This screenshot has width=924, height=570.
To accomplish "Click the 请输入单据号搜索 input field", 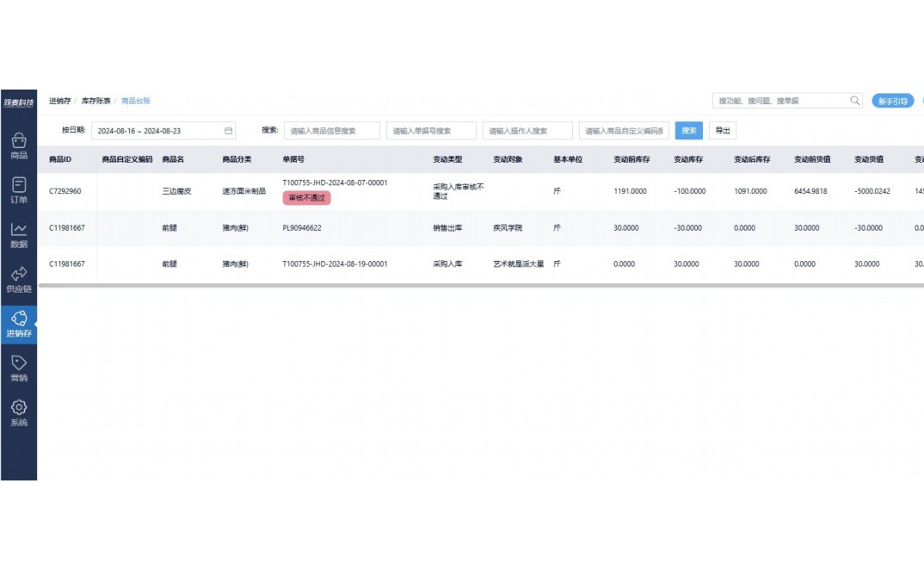I will [430, 130].
